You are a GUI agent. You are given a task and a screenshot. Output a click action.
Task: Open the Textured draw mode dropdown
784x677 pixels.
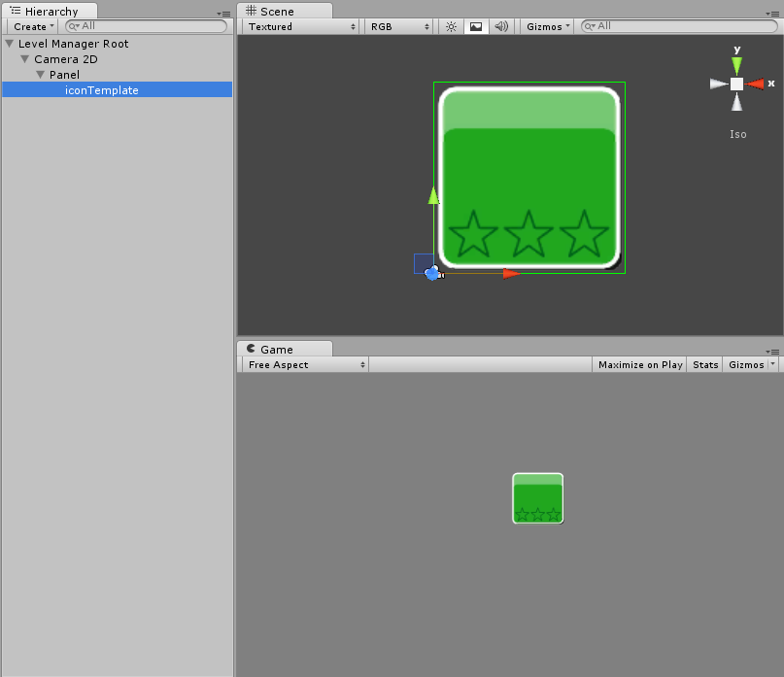coord(300,27)
